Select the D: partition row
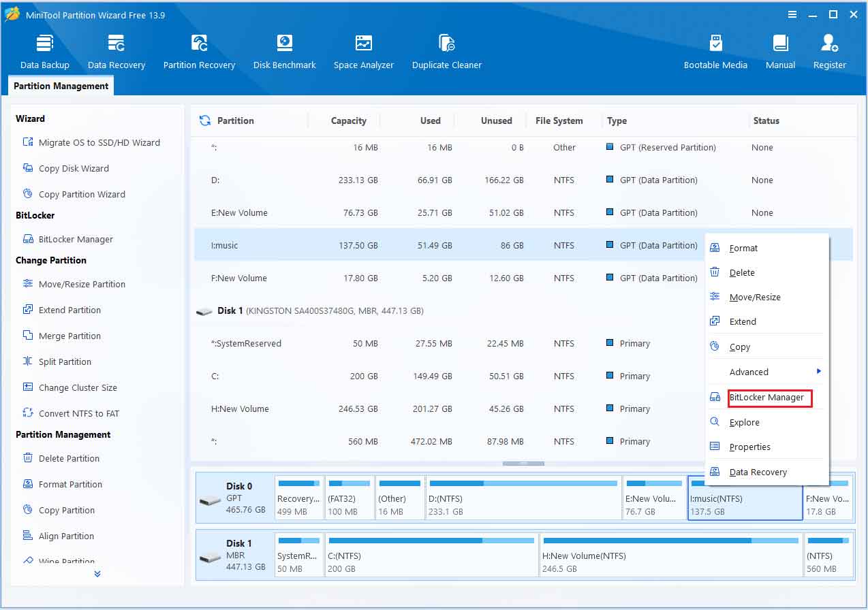Viewport: 868px width, 610px height. click(x=523, y=180)
